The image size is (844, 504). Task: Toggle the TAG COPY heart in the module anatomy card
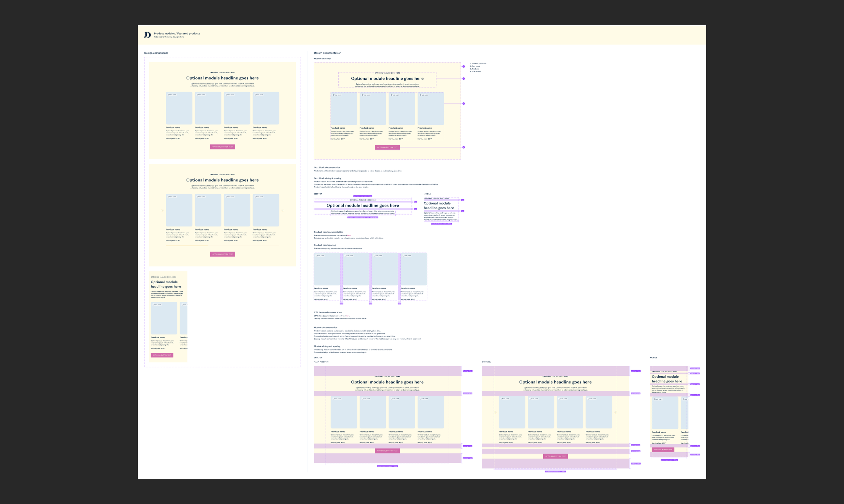click(x=334, y=95)
